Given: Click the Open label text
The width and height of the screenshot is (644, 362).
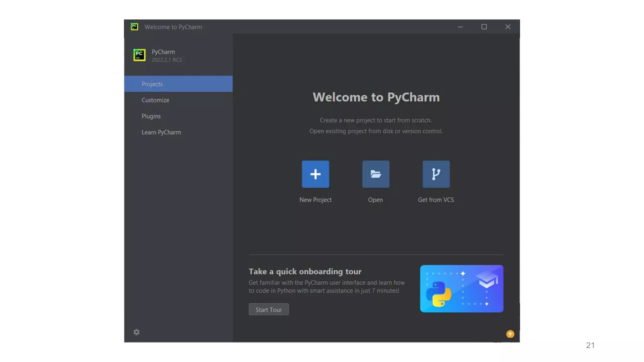Looking at the screenshot, I should point(375,200).
